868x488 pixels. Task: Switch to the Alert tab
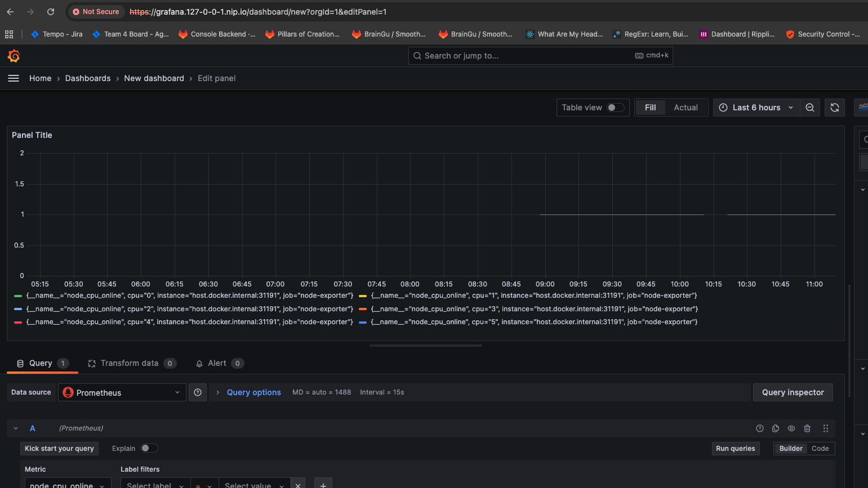coord(219,363)
